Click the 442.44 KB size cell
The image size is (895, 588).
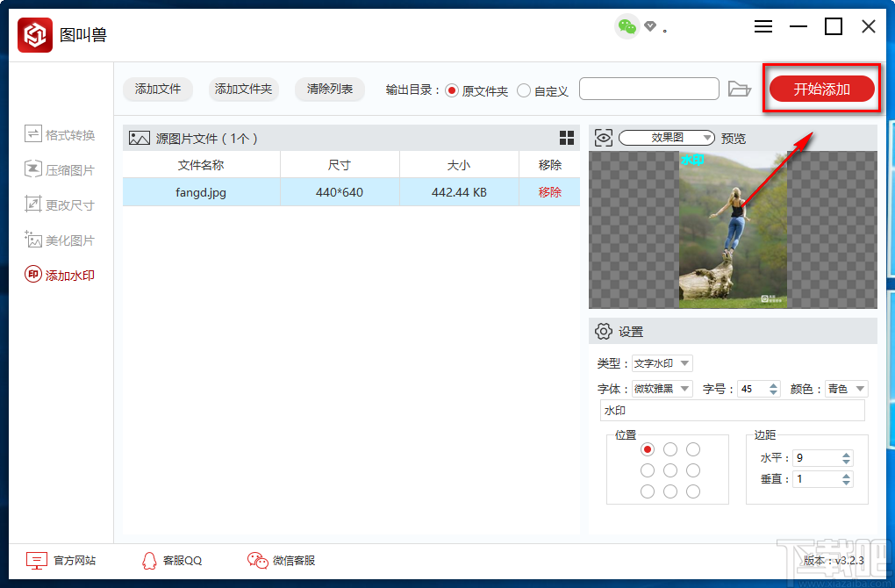(459, 192)
